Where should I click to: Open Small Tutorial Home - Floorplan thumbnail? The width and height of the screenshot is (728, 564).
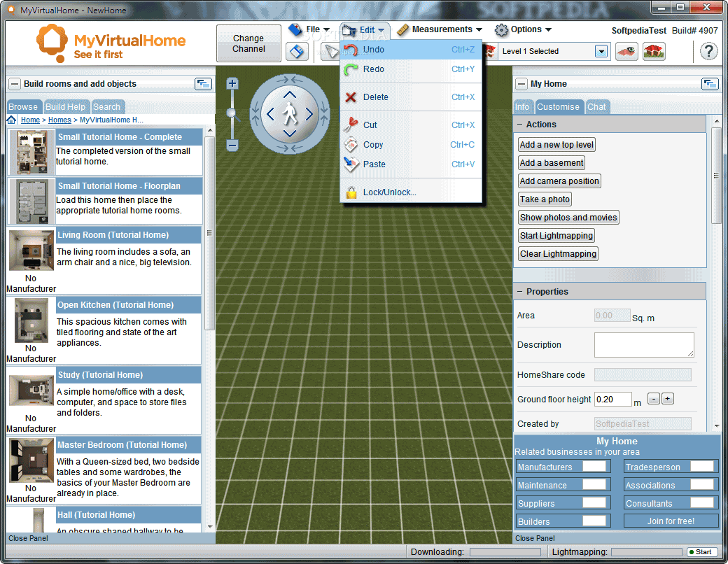pyautogui.click(x=31, y=202)
